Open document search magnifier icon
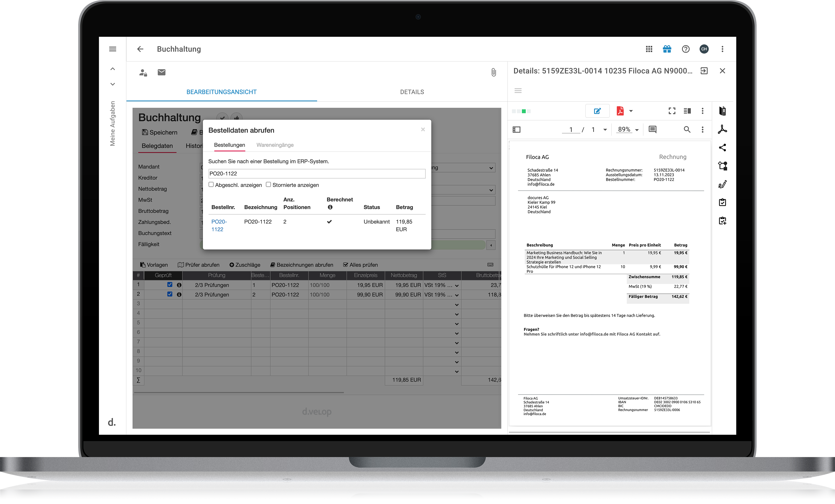This screenshot has height=504, width=835. [687, 129]
